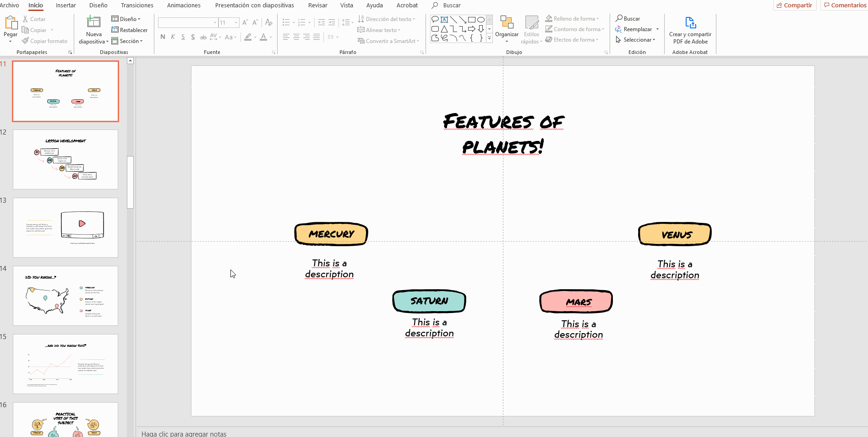
Task: Align text right in paragraph group
Action: point(306,37)
